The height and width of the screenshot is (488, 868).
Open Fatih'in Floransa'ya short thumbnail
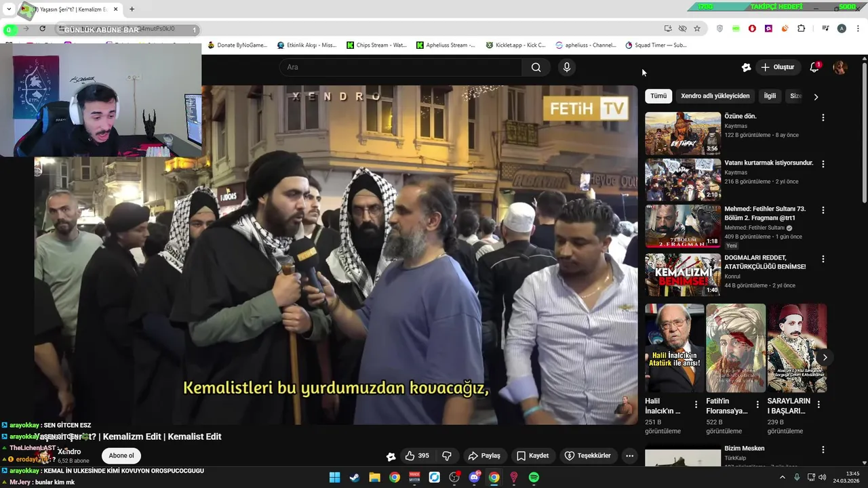[x=735, y=348]
